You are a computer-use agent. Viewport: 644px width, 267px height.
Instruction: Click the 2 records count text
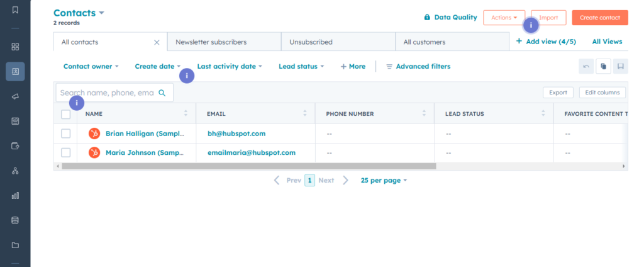67,23
